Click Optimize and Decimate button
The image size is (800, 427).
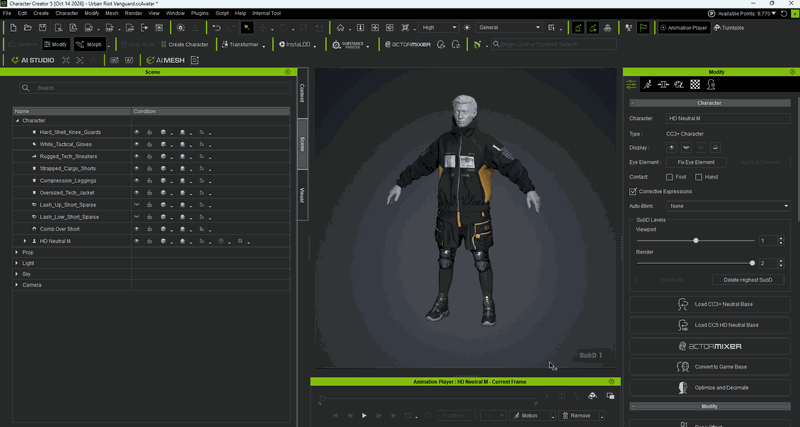pyautogui.click(x=710, y=388)
